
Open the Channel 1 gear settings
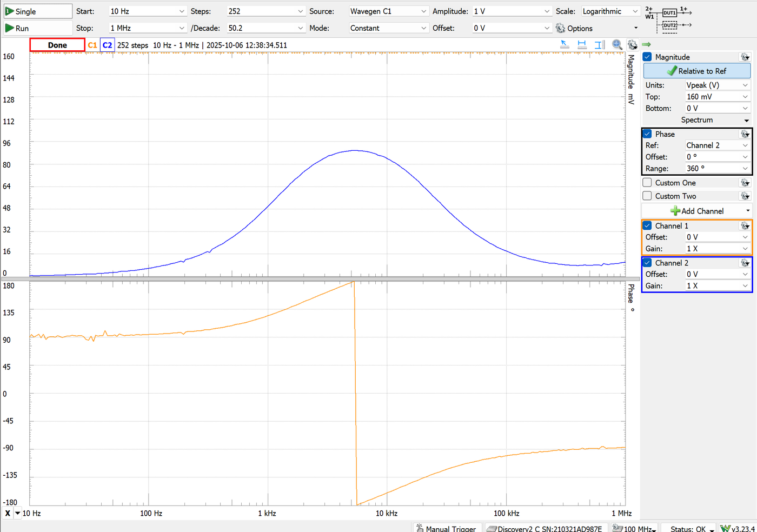click(745, 226)
